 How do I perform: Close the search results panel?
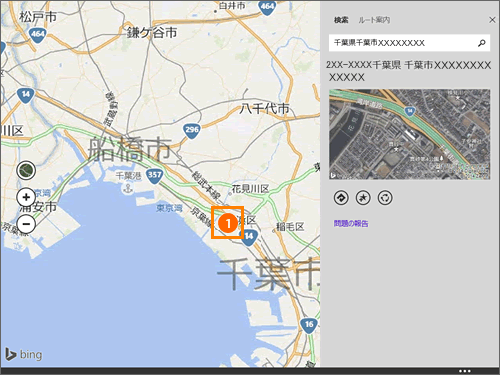point(492,20)
